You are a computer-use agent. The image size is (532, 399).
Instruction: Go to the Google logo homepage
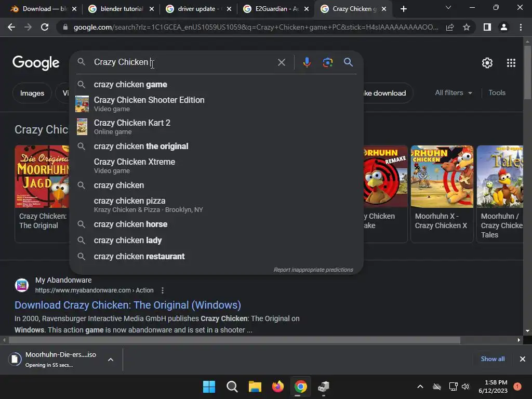tap(36, 63)
